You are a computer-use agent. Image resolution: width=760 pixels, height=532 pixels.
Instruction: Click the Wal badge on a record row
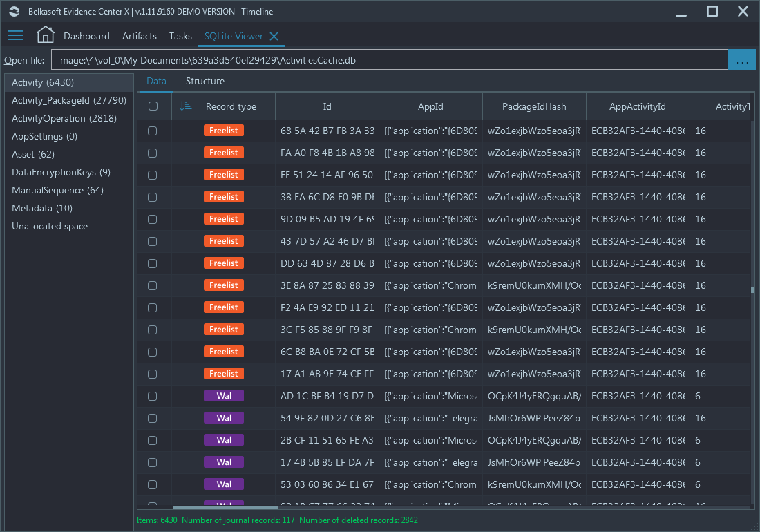[223, 396]
